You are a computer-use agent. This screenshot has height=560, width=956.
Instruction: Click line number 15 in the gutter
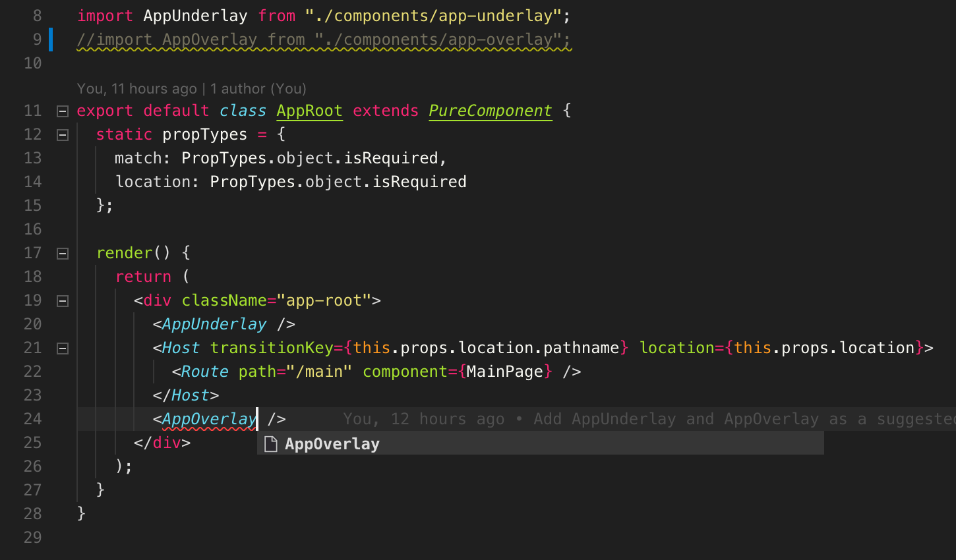[32, 205]
